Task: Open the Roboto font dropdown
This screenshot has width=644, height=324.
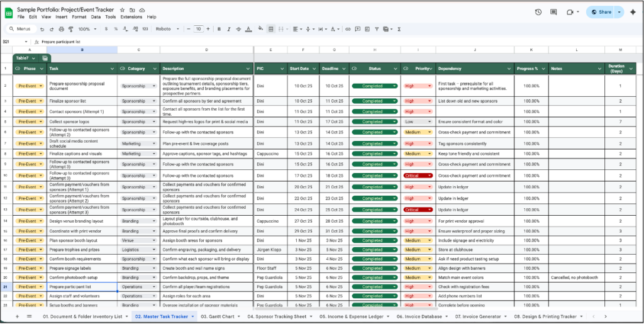Action: click(x=167, y=29)
